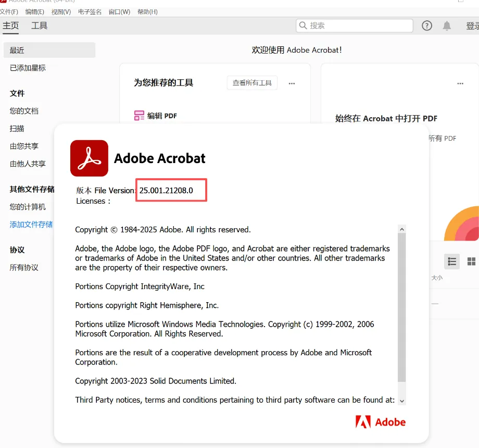Image resolution: width=479 pixels, height=448 pixels.
Task: Select 最近 in the sidebar
Action: (x=49, y=50)
